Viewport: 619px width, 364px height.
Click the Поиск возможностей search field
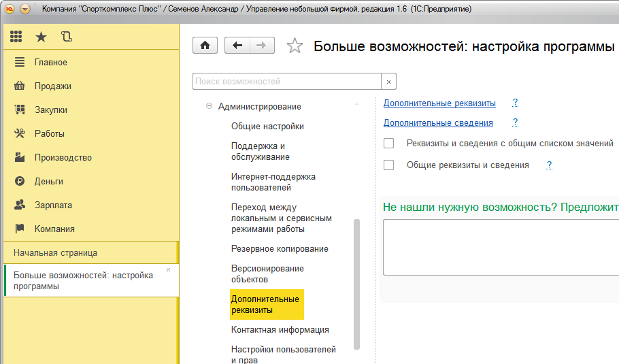click(286, 82)
